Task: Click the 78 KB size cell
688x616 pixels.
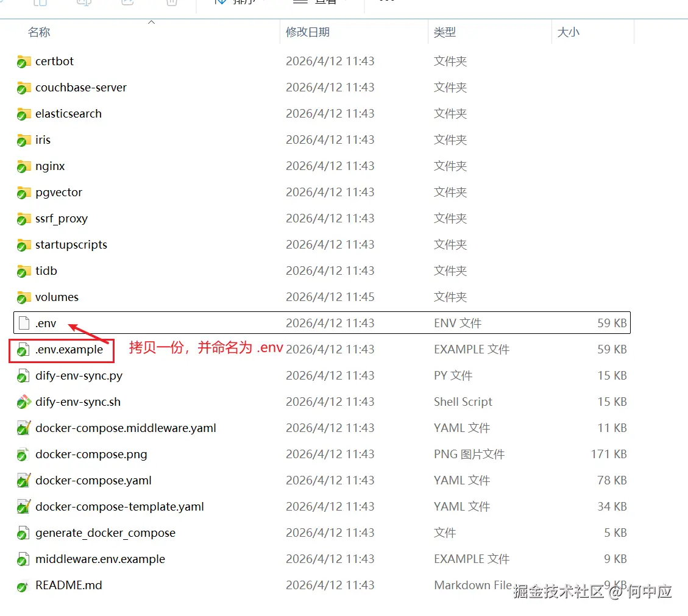Action: (612, 480)
